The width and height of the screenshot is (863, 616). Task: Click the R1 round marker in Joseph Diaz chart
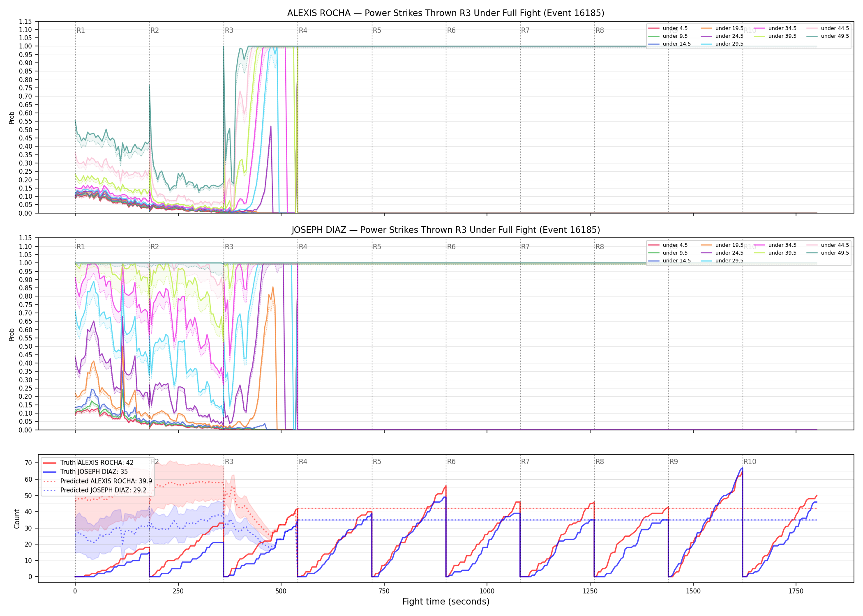81,247
